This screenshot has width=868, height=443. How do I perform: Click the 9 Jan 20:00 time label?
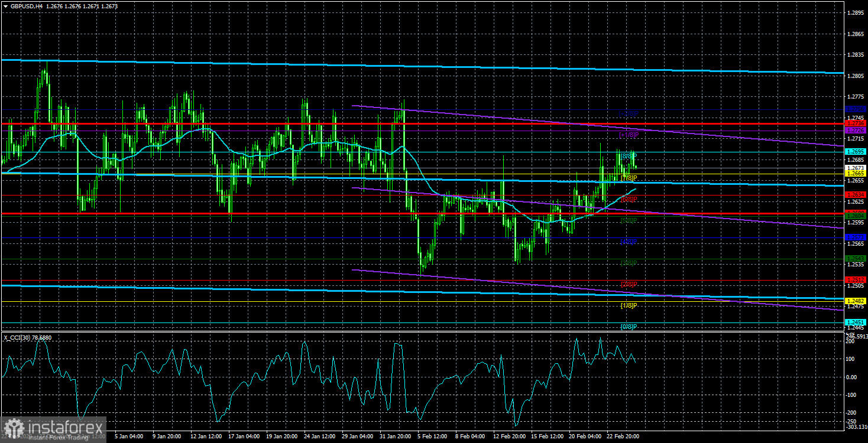pos(166,437)
